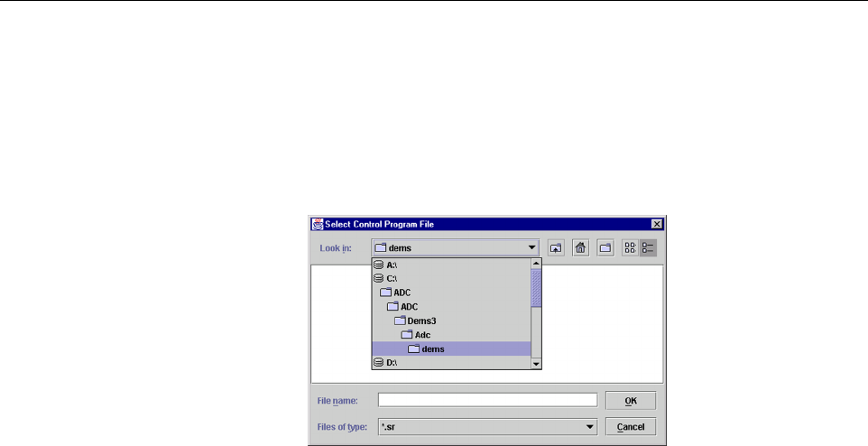Switch to Details view icon
Image resolution: width=868 pixels, height=446 pixels.
648,247
